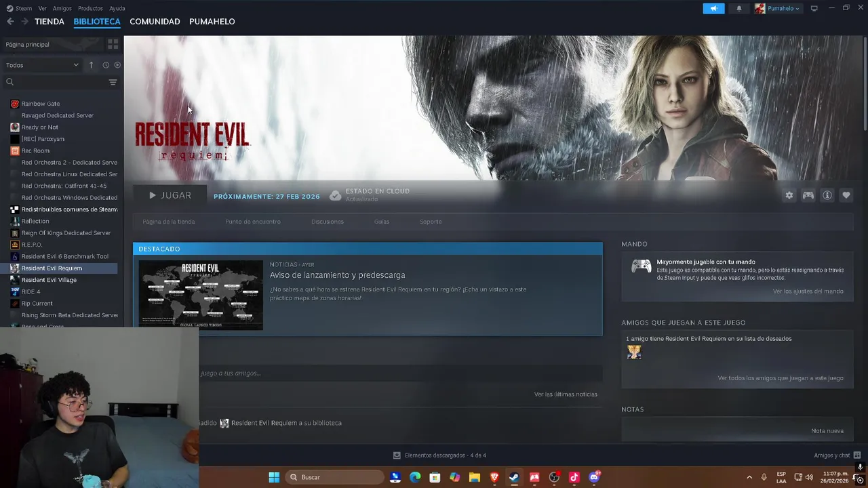Show recent games clock filter
Viewport: 868px width, 488px height.
tap(106, 65)
